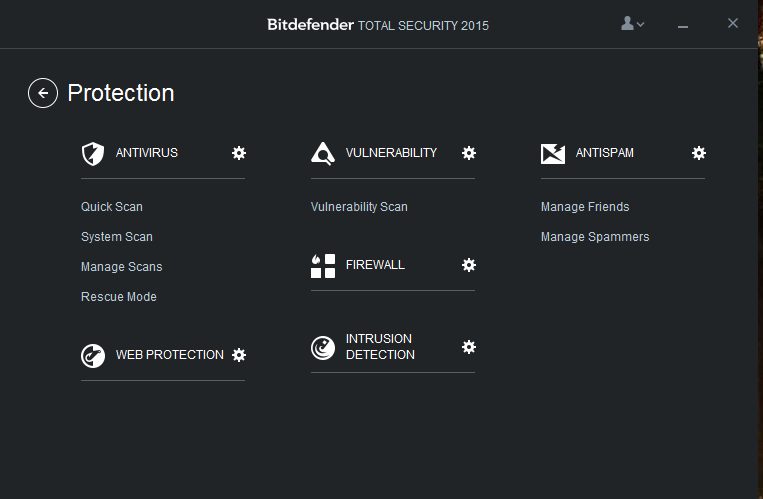Open the user account dropdown
Image resolution: width=763 pixels, height=499 pixels.
(632, 24)
